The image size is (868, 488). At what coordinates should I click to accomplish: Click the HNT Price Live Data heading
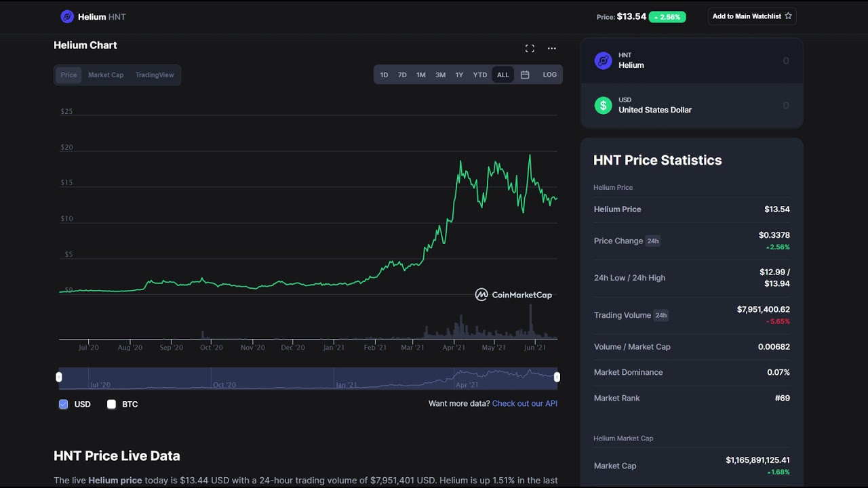pos(117,455)
